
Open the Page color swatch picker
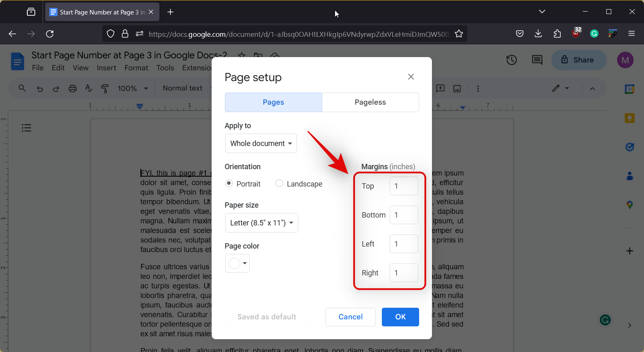pyautogui.click(x=237, y=263)
